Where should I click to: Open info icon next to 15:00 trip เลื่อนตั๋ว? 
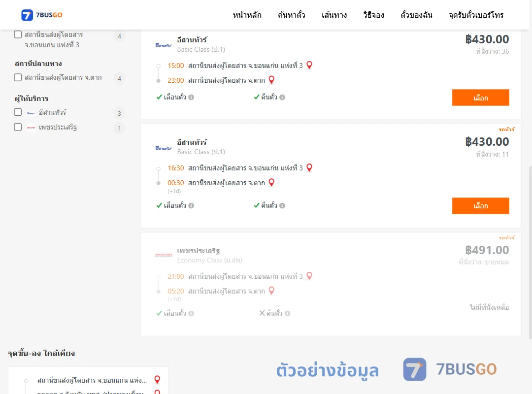pyautogui.click(x=191, y=98)
